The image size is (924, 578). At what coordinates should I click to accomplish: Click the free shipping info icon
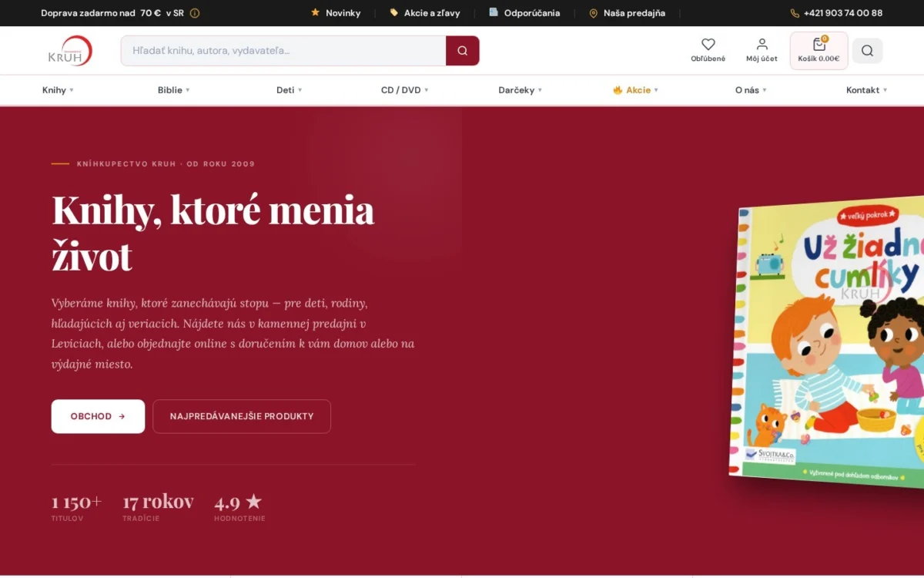point(195,13)
